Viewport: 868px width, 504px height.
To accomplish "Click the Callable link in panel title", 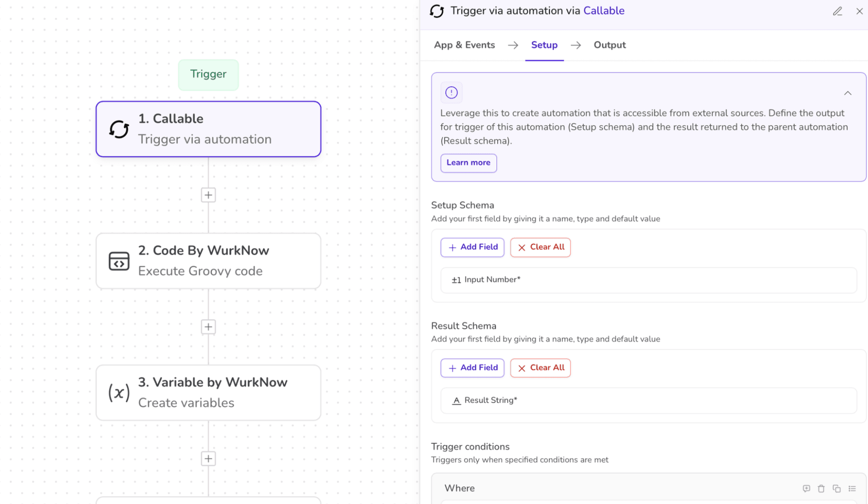I will (x=604, y=11).
